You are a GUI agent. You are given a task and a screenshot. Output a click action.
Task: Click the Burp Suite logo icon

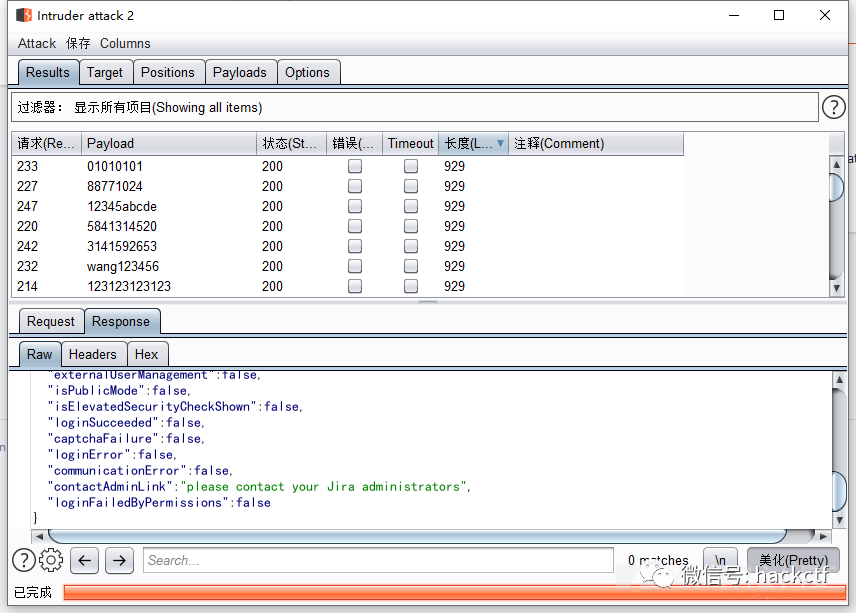24,15
